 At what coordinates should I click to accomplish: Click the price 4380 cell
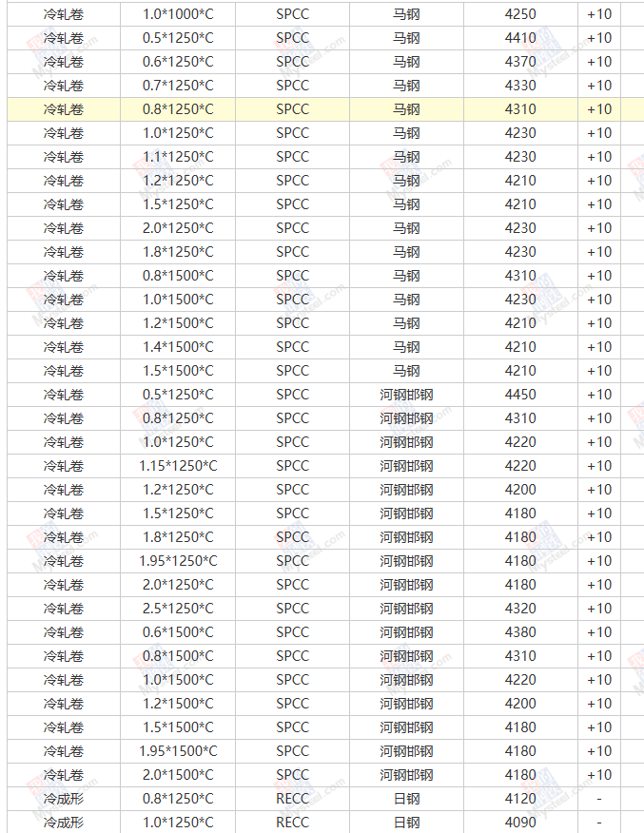tap(520, 632)
